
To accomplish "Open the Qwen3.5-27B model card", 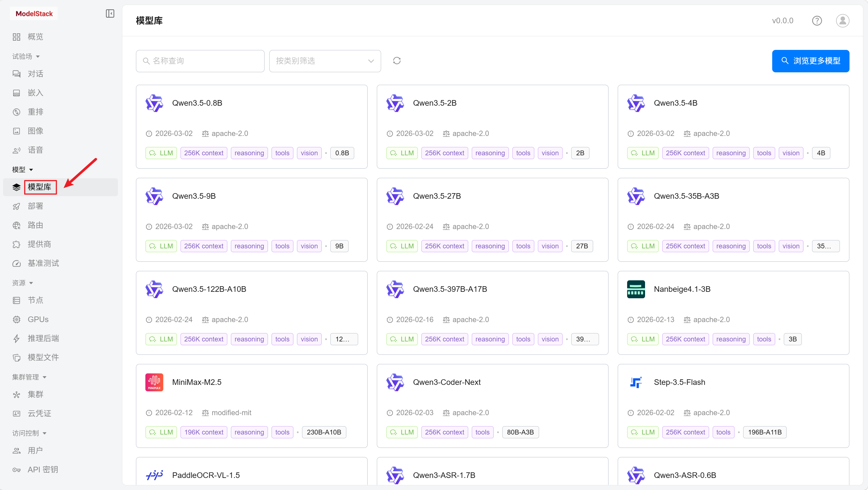I will 492,220.
